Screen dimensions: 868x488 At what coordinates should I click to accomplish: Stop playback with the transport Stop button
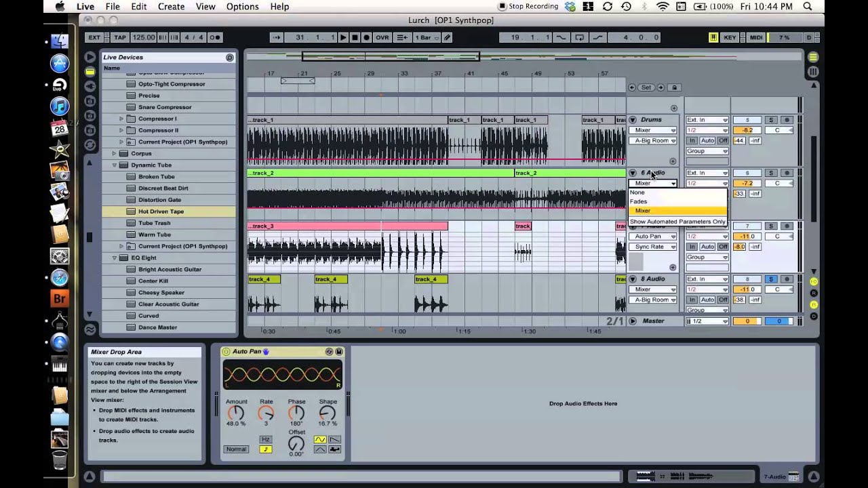[355, 37]
